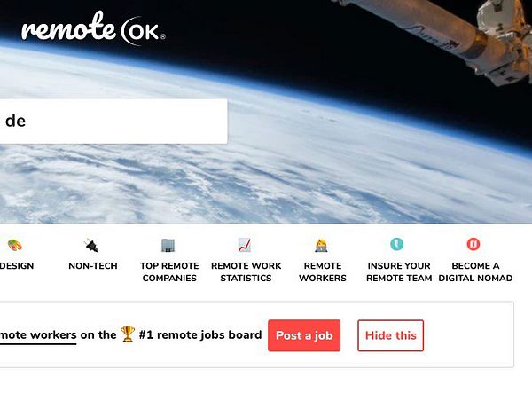The image size is (532, 401).
Task: Dismiss the banner with Hide this
Action: pyautogui.click(x=390, y=335)
